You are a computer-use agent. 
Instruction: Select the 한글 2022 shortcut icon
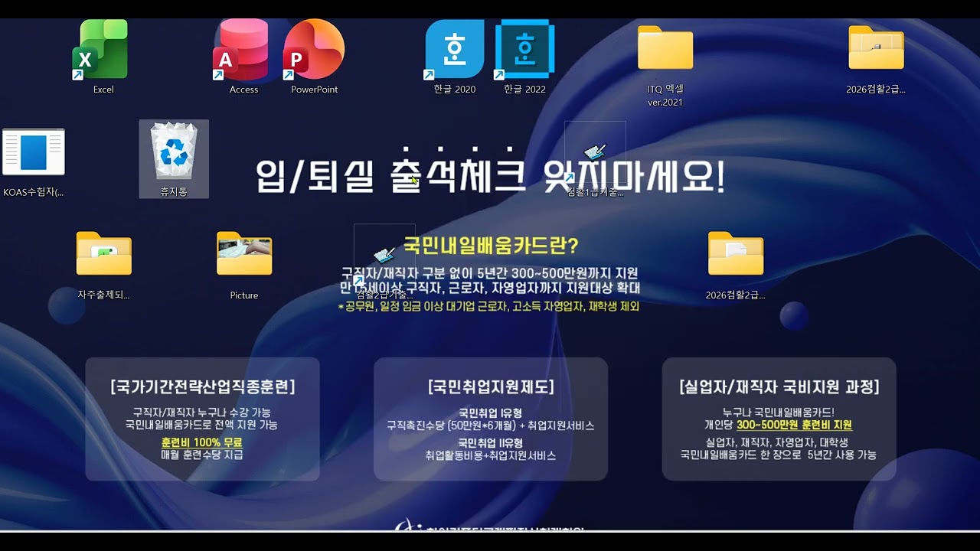pyautogui.click(x=524, y=51)
